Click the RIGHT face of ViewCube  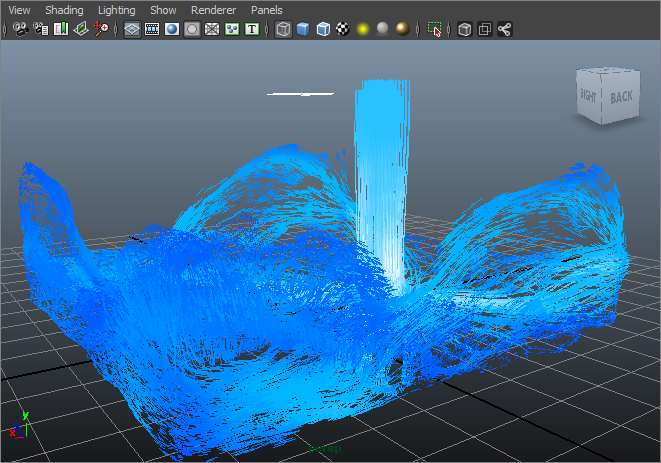tap(589, 96)
